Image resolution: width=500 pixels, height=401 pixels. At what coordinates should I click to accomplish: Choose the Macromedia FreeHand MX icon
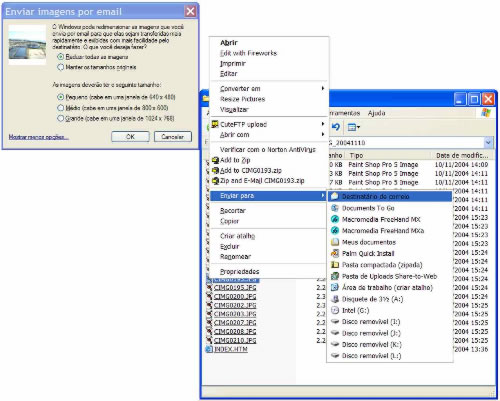(x=335, y=219)
